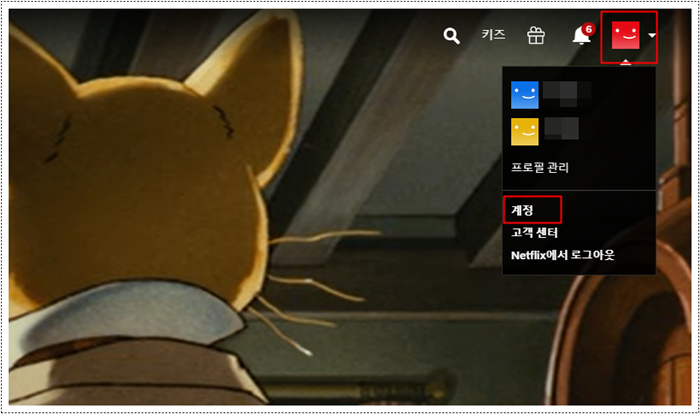700x414 pixels.
Task: Open the gift box icon
Action: [536, 35]
